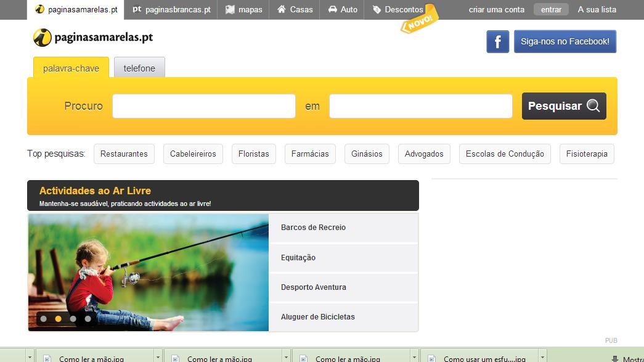Click the Equitação category in the list
The width and height of the screenshot is (644, 362).
pos(298,258)
